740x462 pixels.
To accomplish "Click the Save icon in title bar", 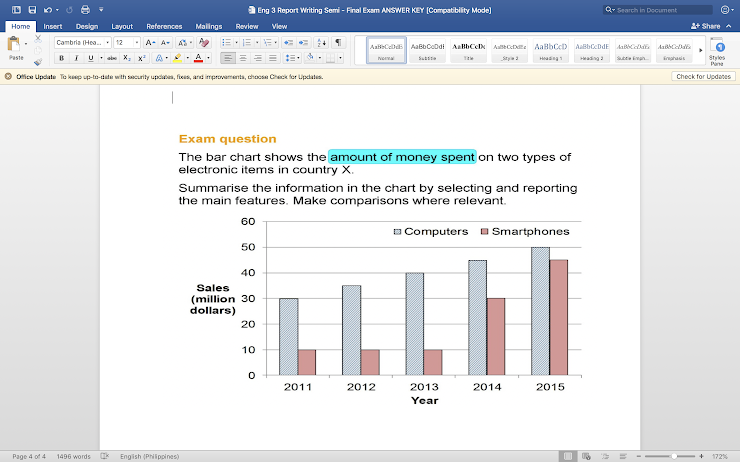I will (32, 9).
